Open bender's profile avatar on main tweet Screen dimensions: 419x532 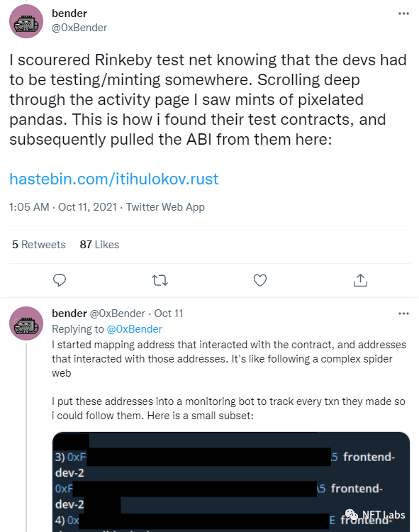click(x=26, y=21)
